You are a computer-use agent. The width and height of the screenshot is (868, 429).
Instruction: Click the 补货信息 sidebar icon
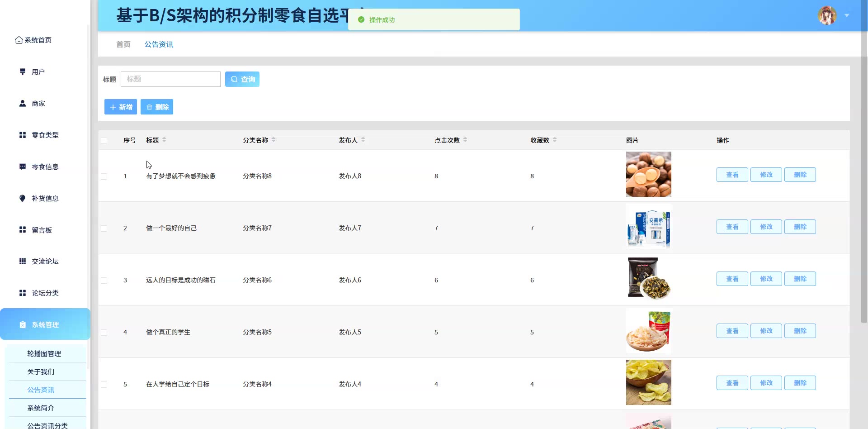pos(23,198)
